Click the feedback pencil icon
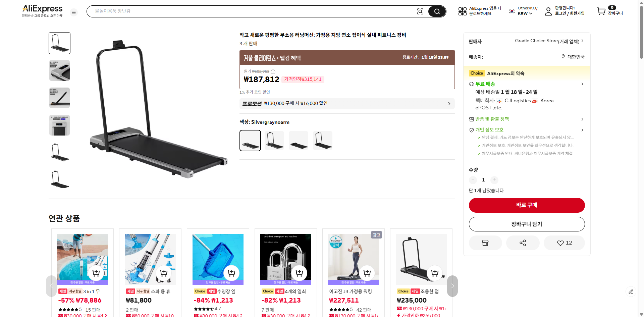 click(632, 292)
